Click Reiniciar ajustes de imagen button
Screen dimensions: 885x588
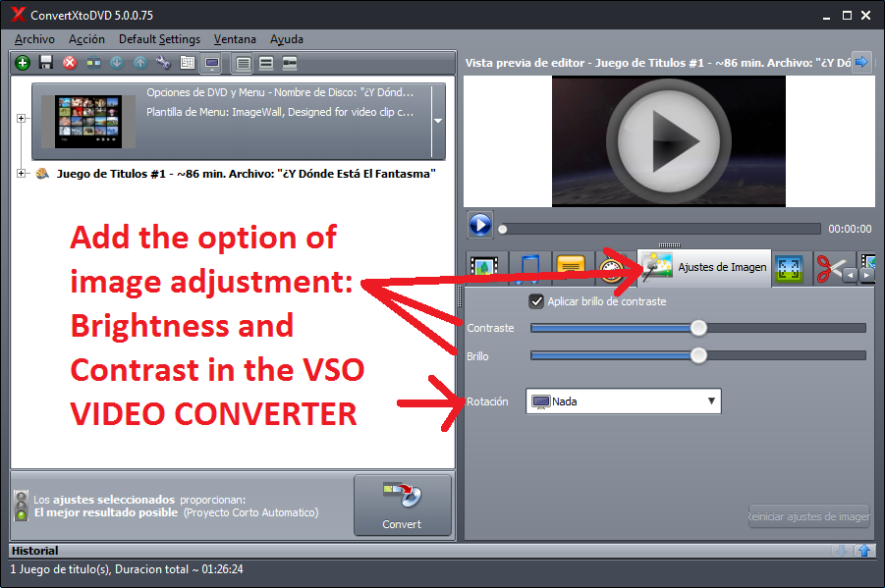tap(808, 516)
